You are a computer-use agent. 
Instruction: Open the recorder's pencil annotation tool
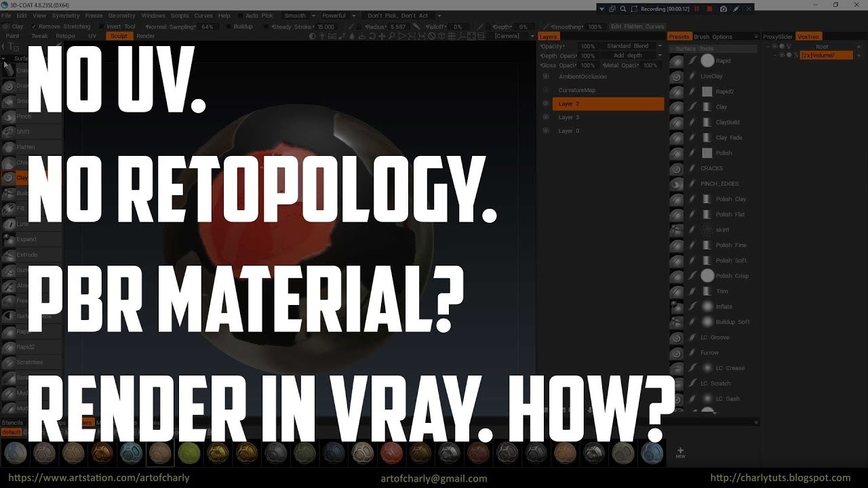click(x=736, y=9)
